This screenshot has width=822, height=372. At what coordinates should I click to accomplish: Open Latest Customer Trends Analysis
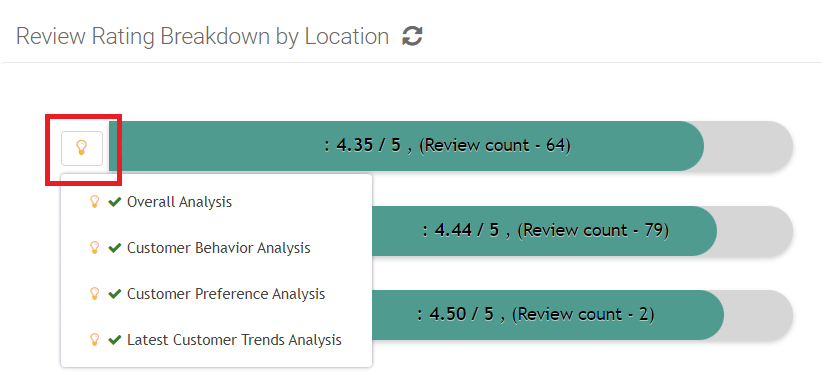click(217, 340)
